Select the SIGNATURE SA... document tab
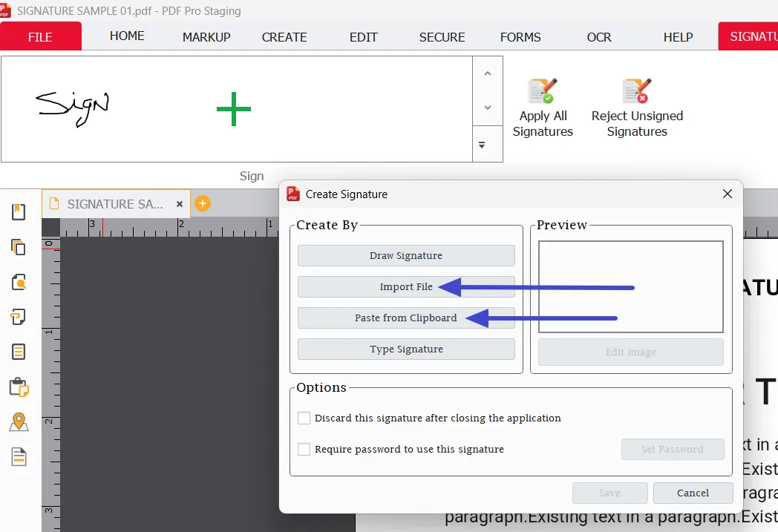The height and width of the screenshot is (532, 778). tap(114, 204)
